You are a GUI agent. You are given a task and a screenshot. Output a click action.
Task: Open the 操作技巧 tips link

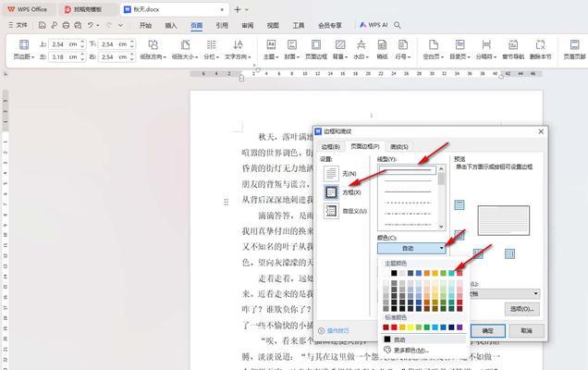click(334, 330)
